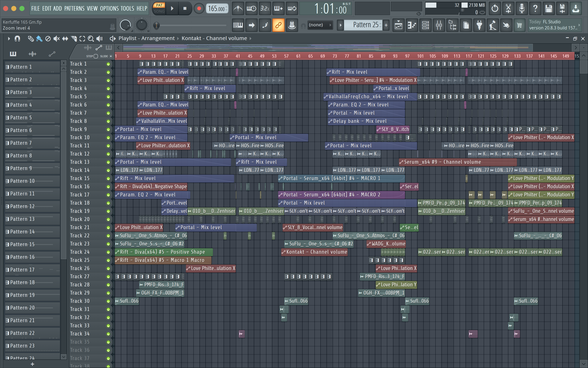
Task: Add new pattern with the plus button
Action: (386, 25)
